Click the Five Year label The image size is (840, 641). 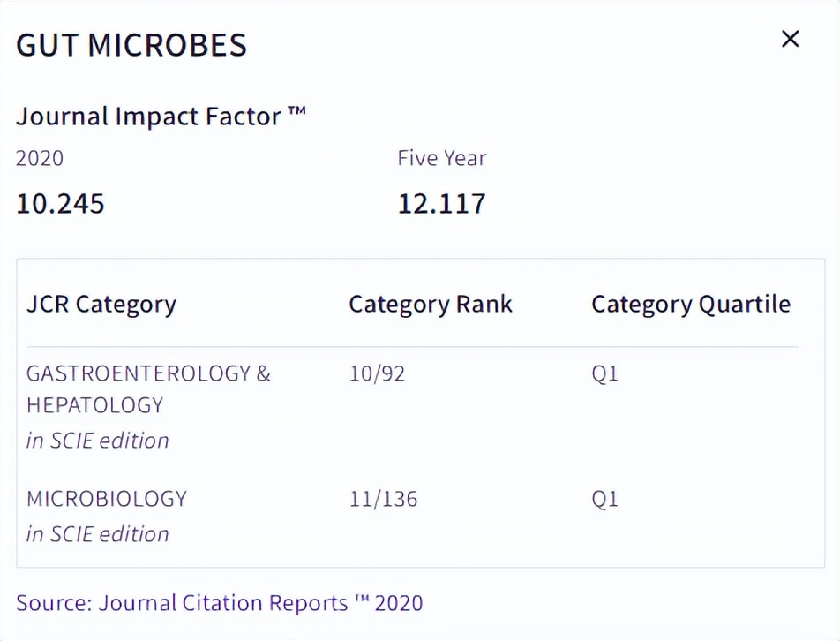(x=441, y=158)
